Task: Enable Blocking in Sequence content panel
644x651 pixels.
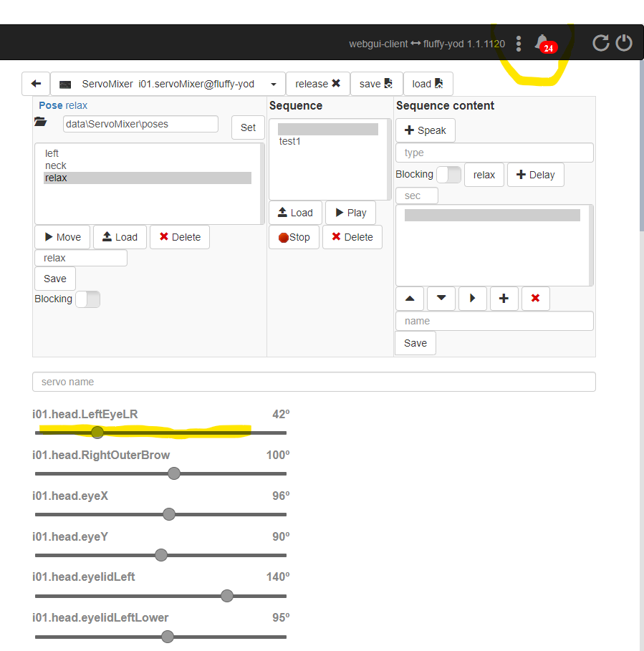Action: pos(451,174)
